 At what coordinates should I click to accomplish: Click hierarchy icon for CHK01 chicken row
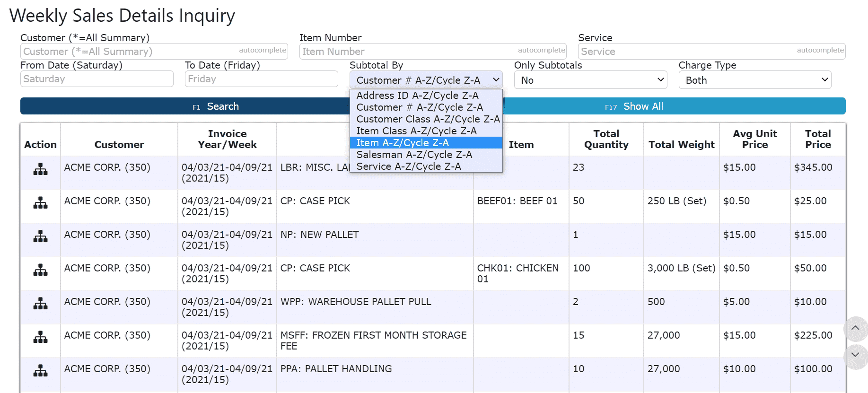[x=40, y=270]
